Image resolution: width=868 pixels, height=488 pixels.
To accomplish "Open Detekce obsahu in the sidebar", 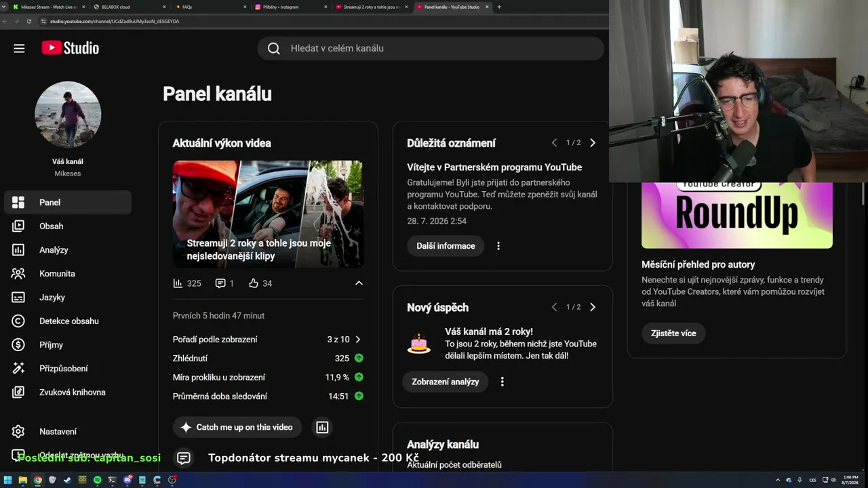I will click(68, 321).
